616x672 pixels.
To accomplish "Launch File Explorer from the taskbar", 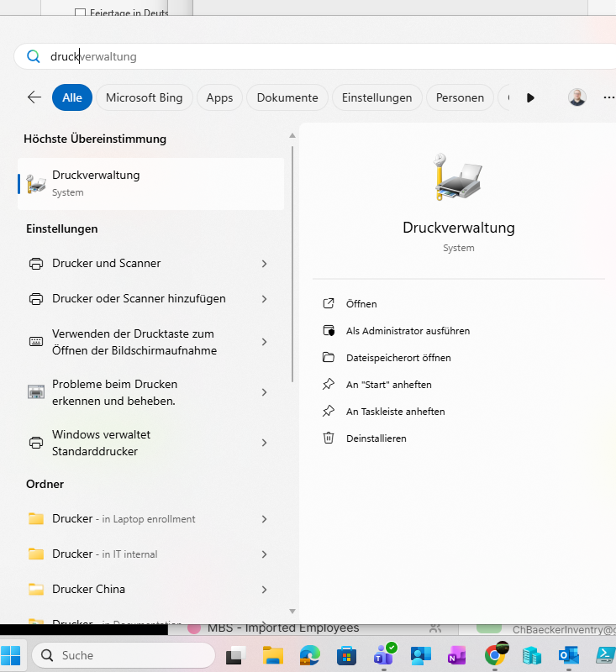I will [272, 655].
